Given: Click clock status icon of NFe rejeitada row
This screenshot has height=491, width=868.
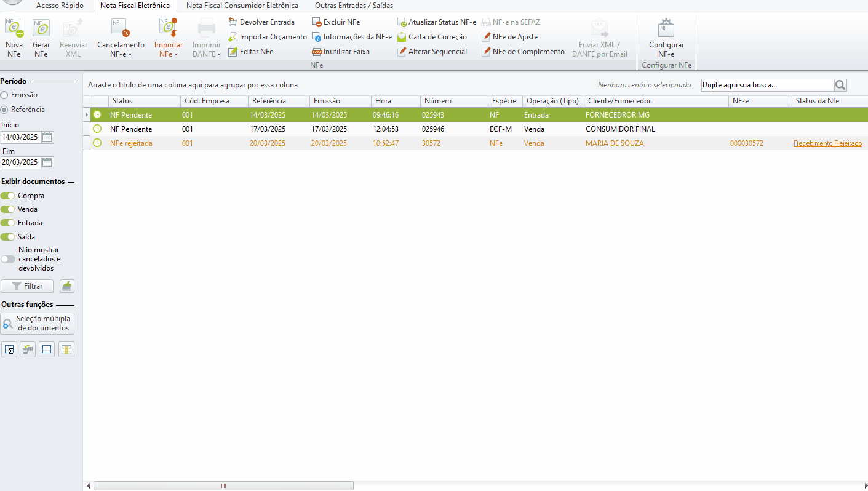Looking at the screenshot, I should click(x=97, y=143).
